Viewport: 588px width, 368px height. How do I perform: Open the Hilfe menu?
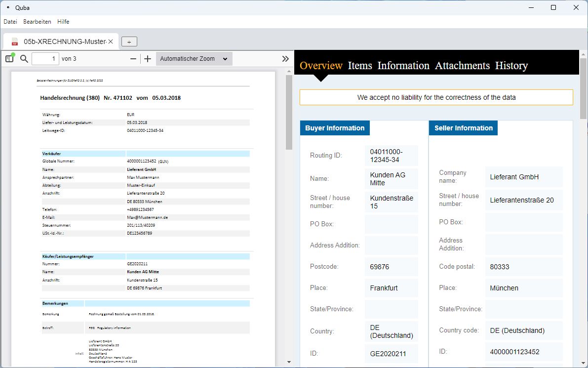click(63, 22)
